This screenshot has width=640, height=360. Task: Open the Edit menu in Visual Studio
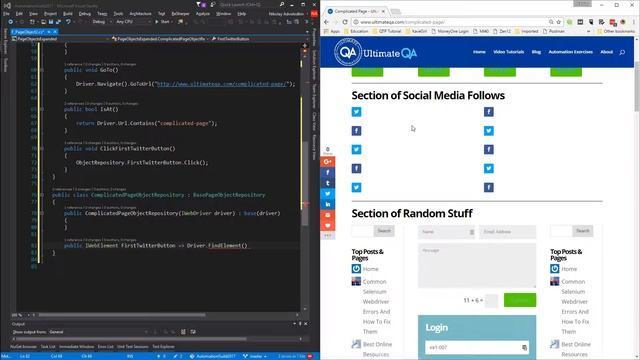[19, 13]
